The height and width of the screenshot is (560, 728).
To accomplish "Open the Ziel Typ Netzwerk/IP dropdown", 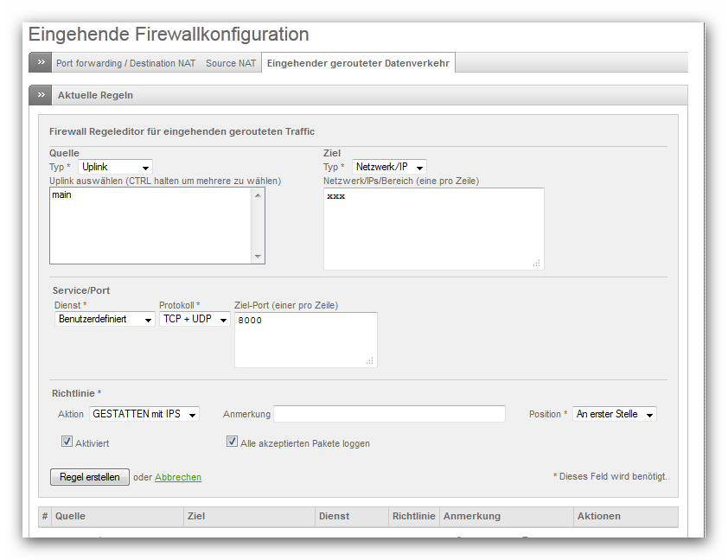I will (389, 167).
